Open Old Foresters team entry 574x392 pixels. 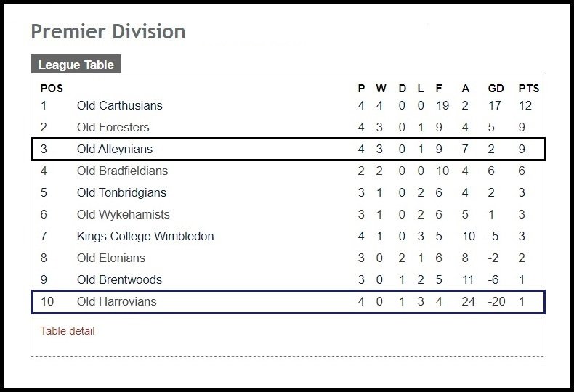coord(113,127)
